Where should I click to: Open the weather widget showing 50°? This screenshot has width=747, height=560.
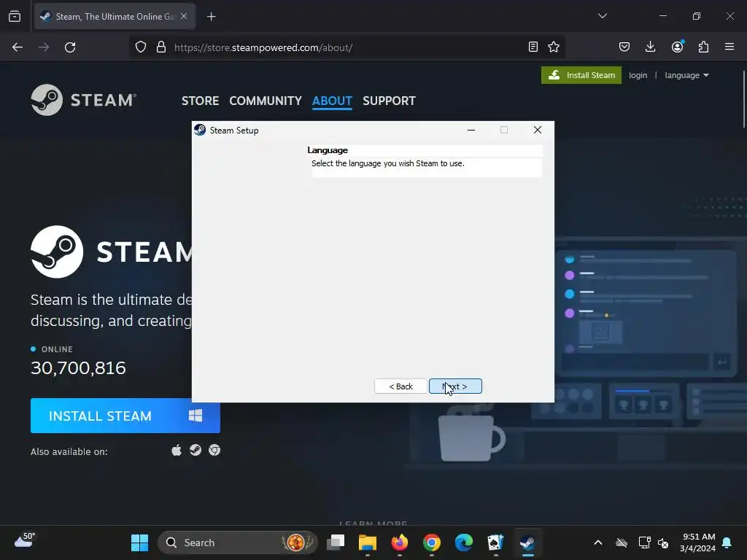(x=25, y=540)
